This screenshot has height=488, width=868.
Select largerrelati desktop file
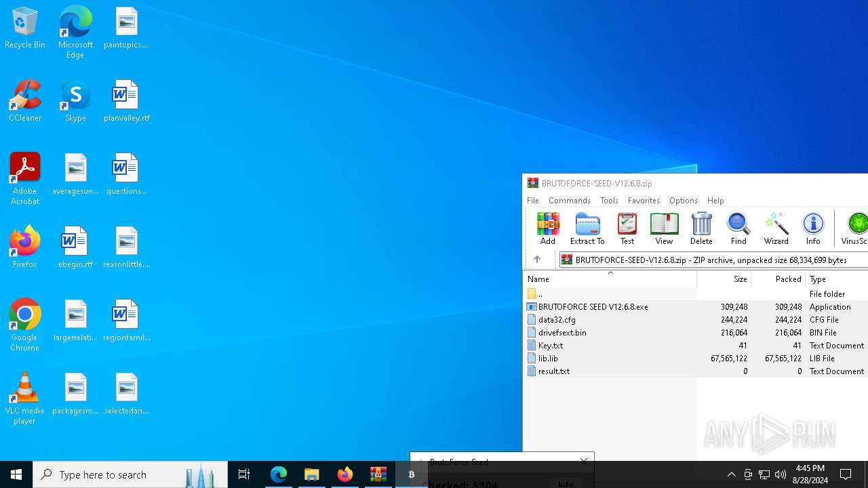click(75, 321)
